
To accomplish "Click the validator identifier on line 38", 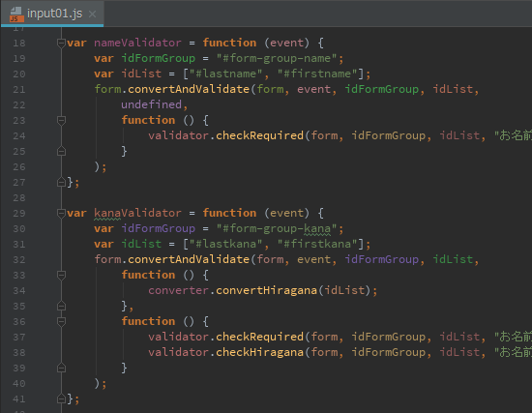I will coord(179,352).
